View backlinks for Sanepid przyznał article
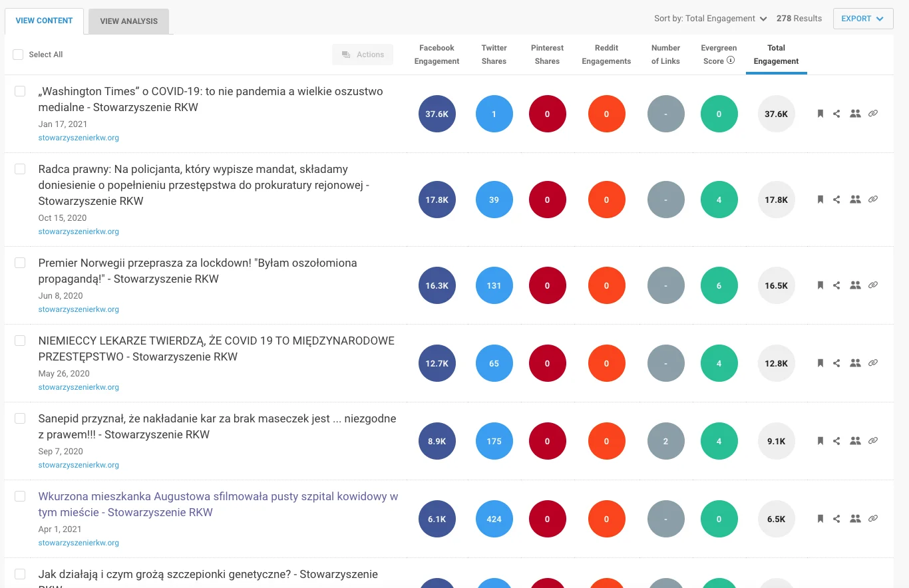Image resolution: width=909 pixels, height=588 pixels. (x=873, y=441)
